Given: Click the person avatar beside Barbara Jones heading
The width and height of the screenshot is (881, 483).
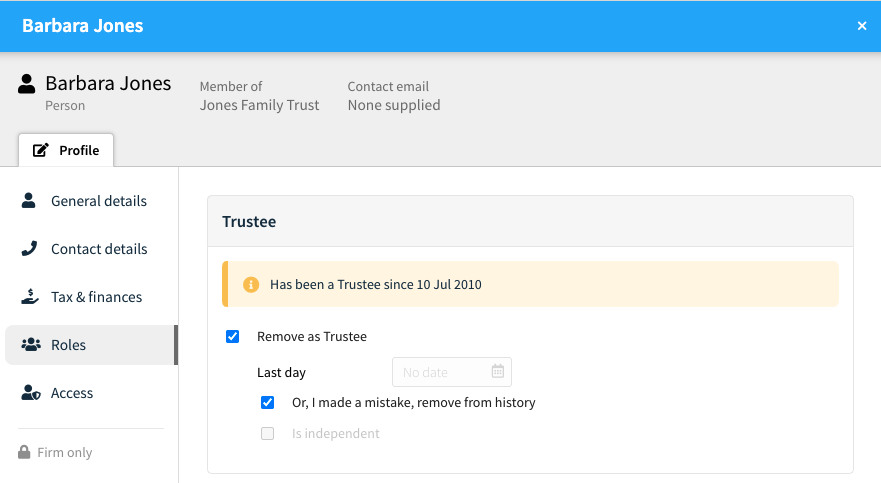Looking at the screenshot, I should pyautogui.click(x=26, y=84).
